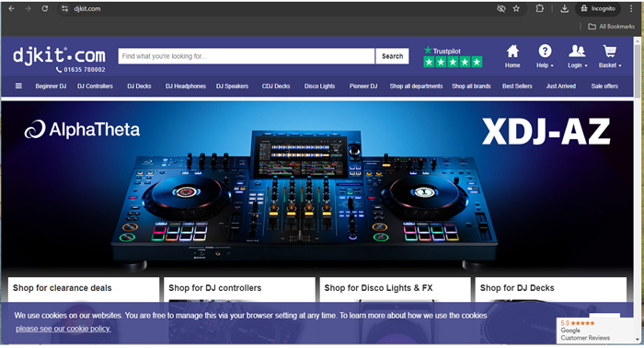Image resolution: width=644 pixels, height=348 pixels.
Task: Open 'Shop for DJ Decks' card
Action: pyautogui.click(x=551, y=289)
